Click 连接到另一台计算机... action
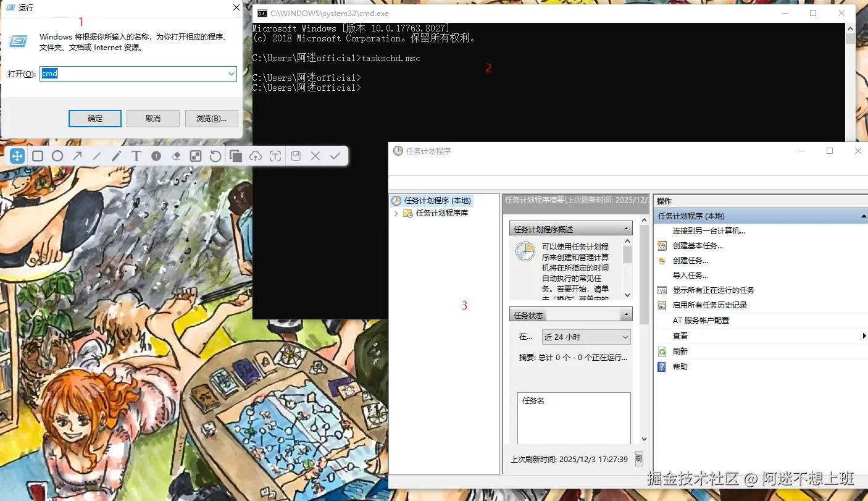This screenshot has width=868, height=501. point(709,231)
